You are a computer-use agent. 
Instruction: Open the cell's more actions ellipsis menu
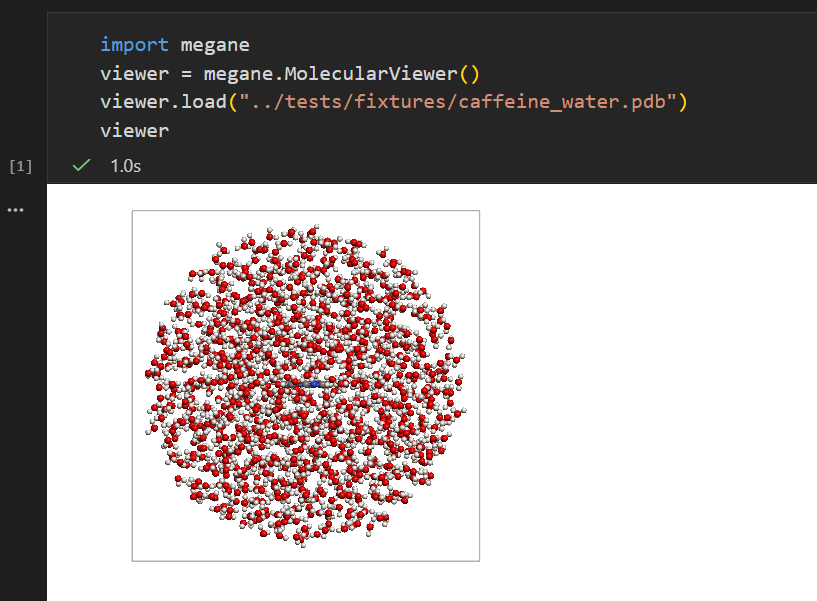[15, 208]
